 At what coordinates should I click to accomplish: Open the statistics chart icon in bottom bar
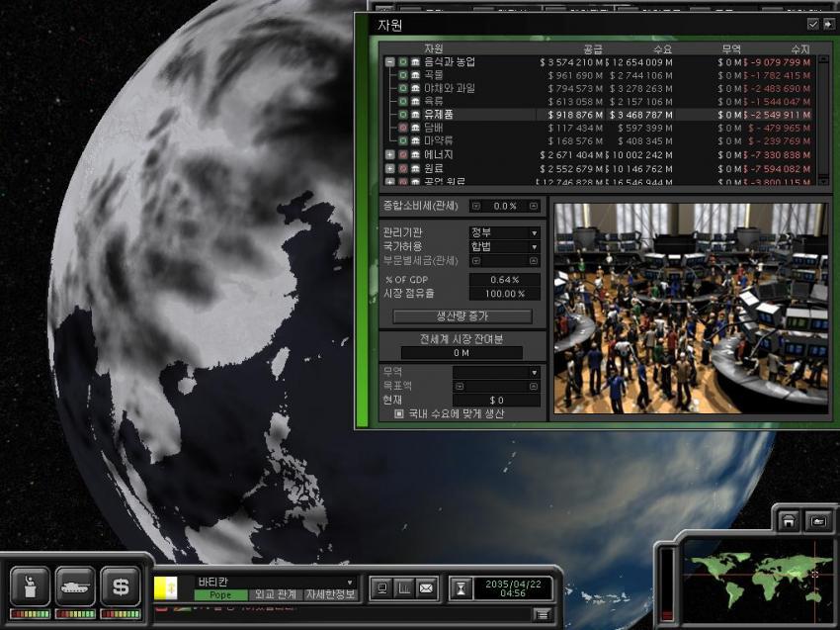click(404, 588)
